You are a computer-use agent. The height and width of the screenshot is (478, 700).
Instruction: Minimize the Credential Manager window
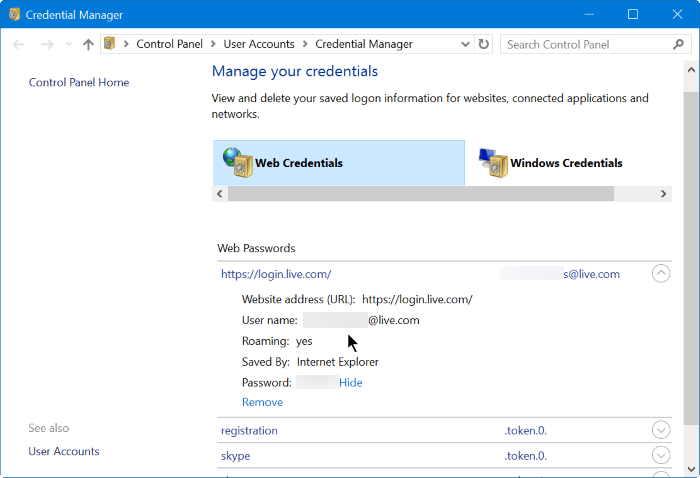589,14
